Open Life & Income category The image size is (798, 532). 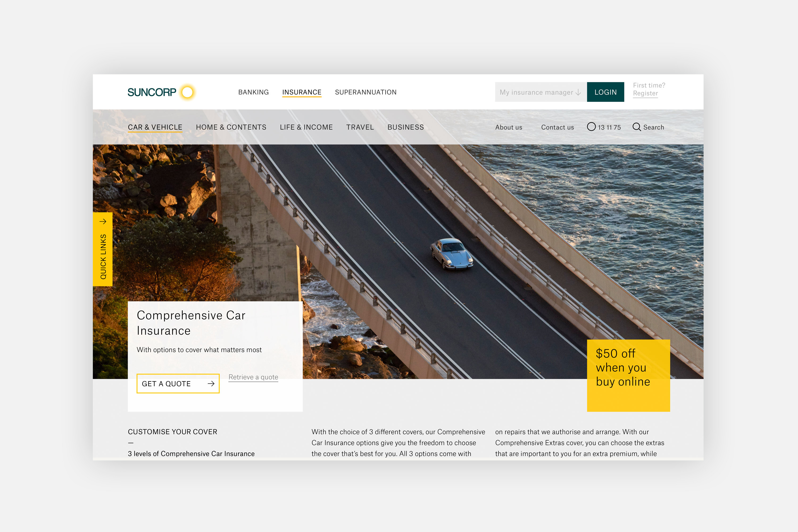(306, 127)
